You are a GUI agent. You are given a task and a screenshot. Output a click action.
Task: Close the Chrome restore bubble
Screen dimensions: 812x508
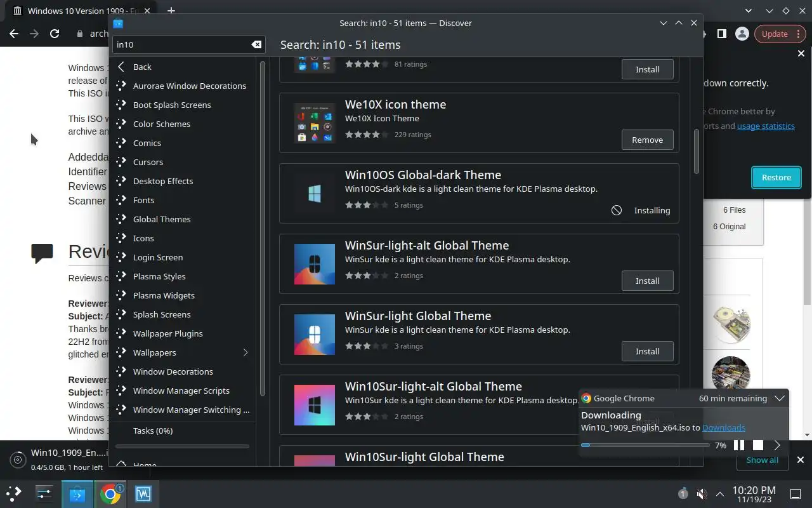click(801, 53)
